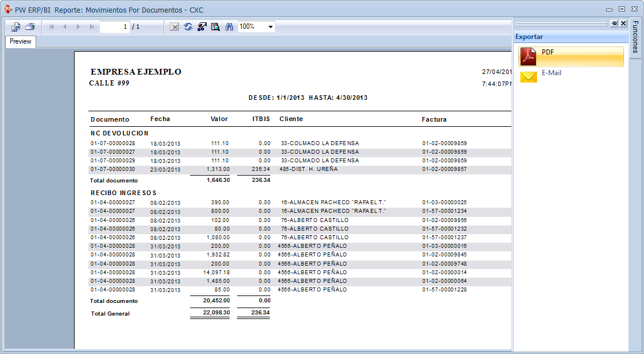
Task: Click the Print Report icon
Action: tap(30, 27)
